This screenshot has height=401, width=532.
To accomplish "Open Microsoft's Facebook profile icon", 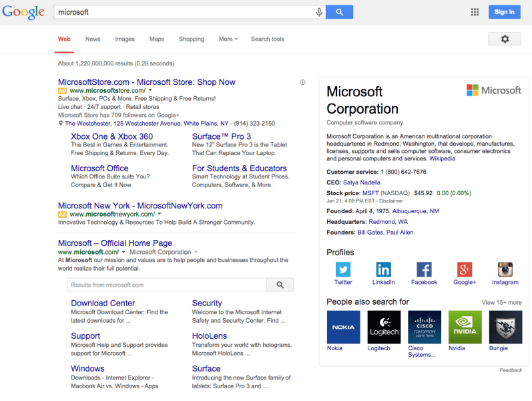I will pos(424,269).
